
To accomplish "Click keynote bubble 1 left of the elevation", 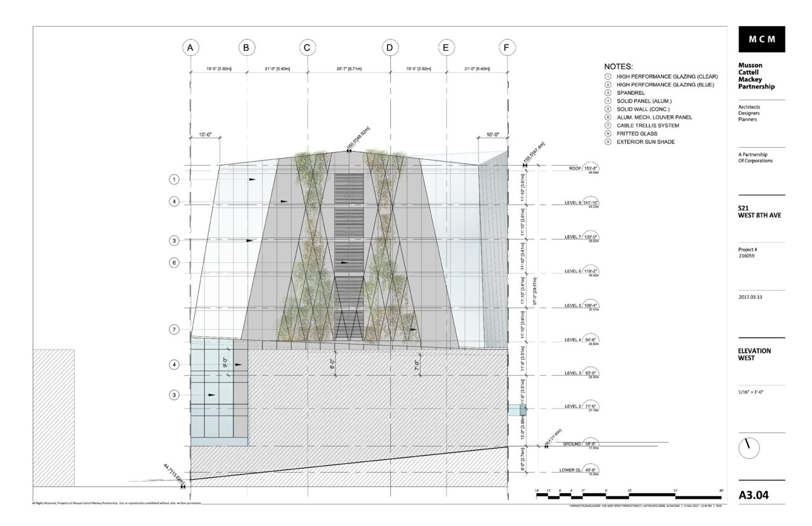I will pos(174,180).
